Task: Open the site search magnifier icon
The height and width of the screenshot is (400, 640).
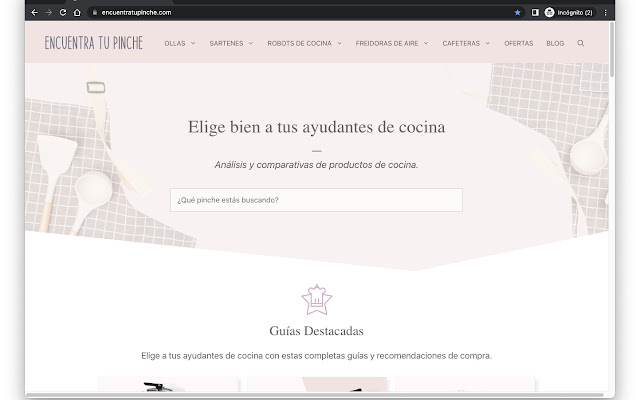Action: tap(580, 43)
